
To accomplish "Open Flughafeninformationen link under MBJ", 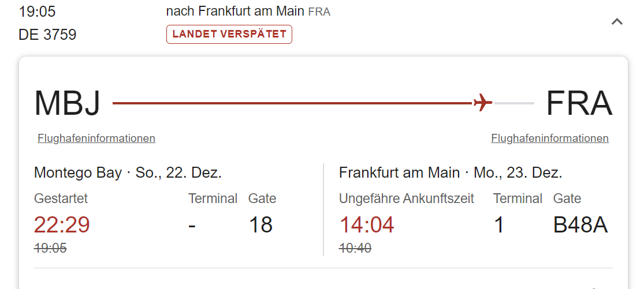I will tap(96, 138).
